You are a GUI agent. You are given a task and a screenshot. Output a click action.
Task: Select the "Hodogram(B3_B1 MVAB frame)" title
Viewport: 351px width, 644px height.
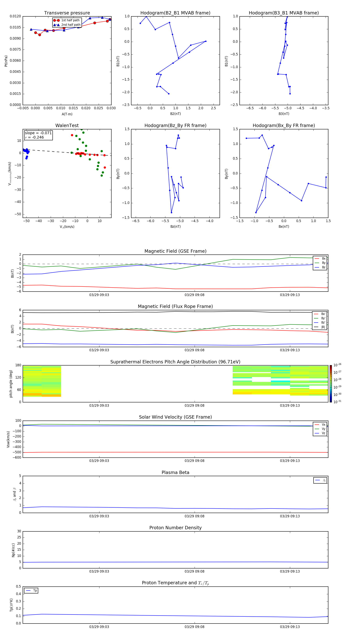284,13
